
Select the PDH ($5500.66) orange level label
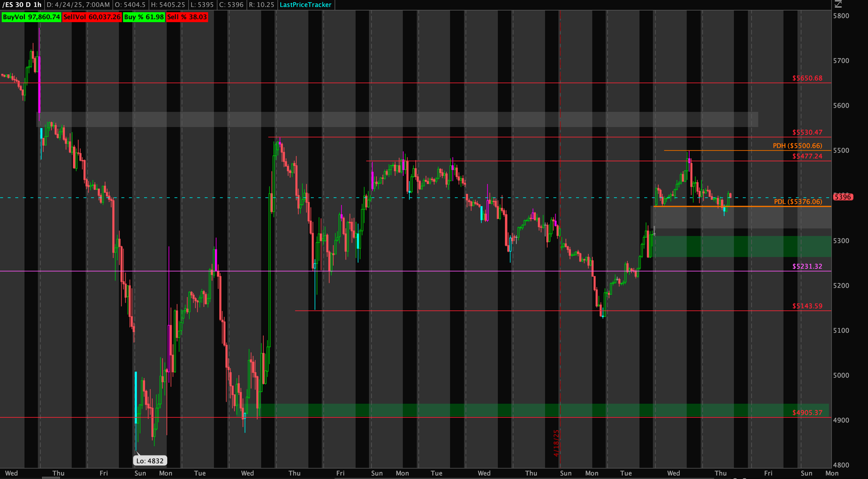797,146
